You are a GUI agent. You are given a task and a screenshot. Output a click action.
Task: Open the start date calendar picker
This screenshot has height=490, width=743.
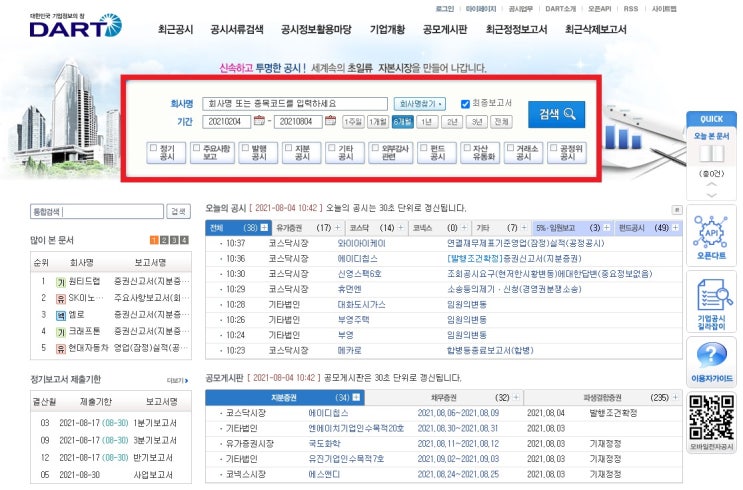tap(259, 121)
